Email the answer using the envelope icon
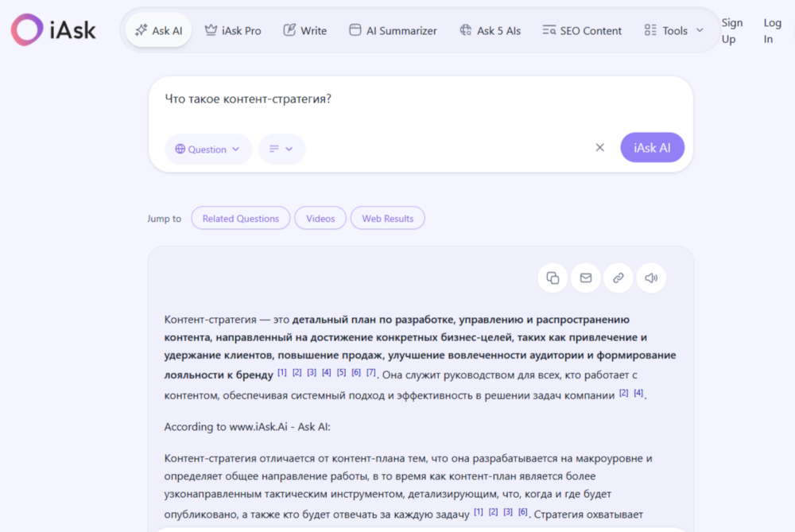 586,278
